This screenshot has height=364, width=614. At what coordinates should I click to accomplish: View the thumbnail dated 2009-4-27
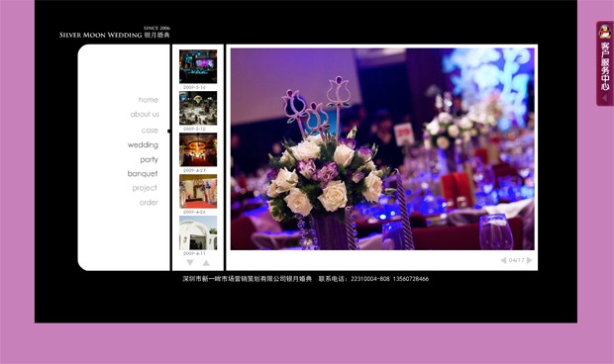(198, 149)
